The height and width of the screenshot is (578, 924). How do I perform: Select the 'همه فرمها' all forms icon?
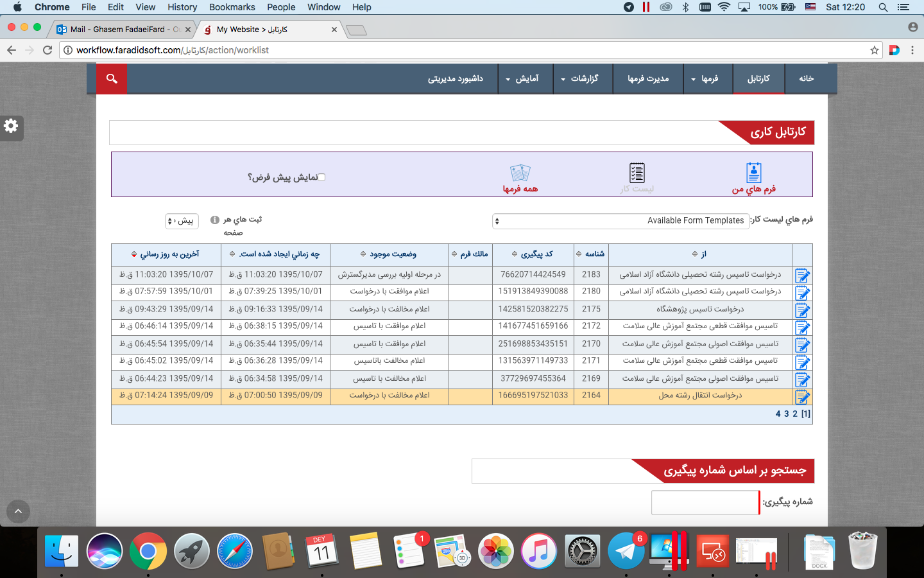pos(520,173)
